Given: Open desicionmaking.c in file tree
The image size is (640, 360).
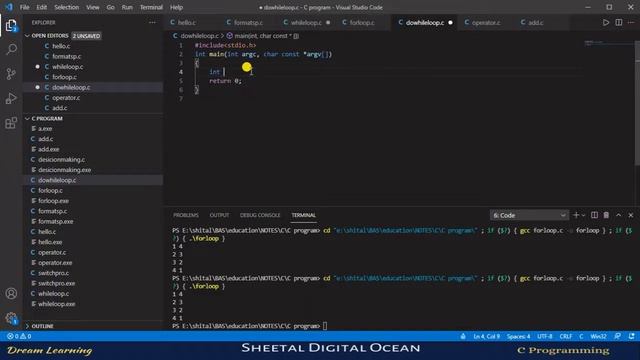Looking at the screenshot, I should click(62, 160).
